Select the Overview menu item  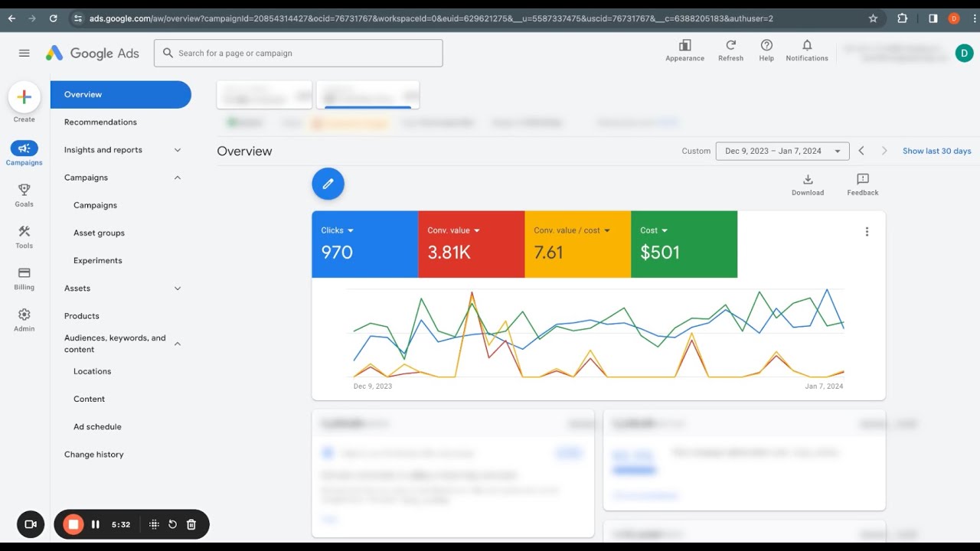pos(121,95)
